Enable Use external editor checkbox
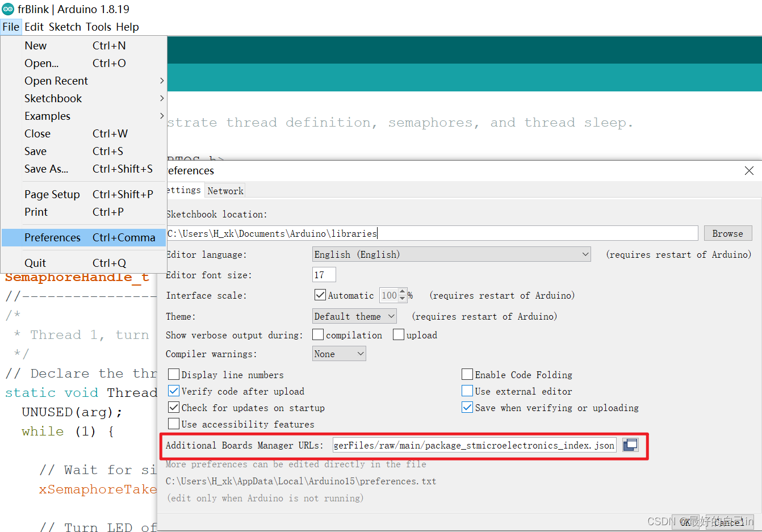This screenshot has width=762, height=532. [x=467, y=391]
